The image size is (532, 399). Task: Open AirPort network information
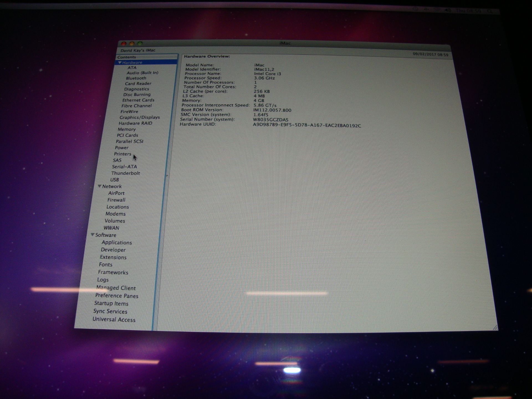116,193
